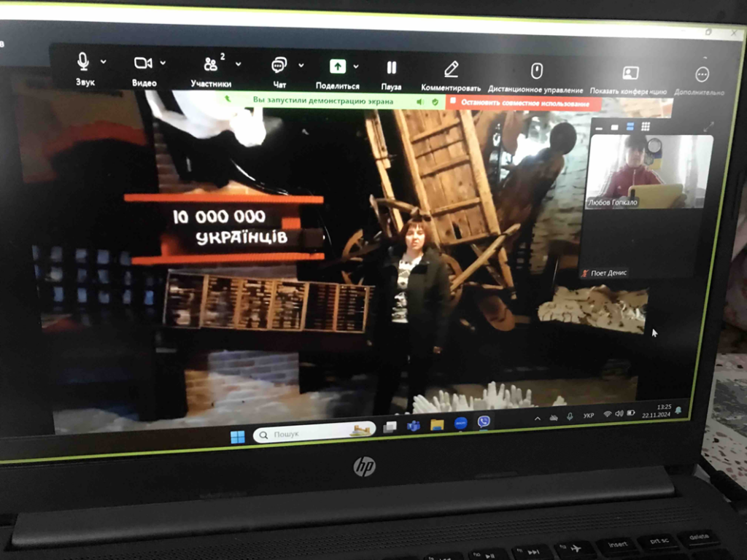Click the Любов Гопкало name label

pyautogui.click(x=613, y=203)
